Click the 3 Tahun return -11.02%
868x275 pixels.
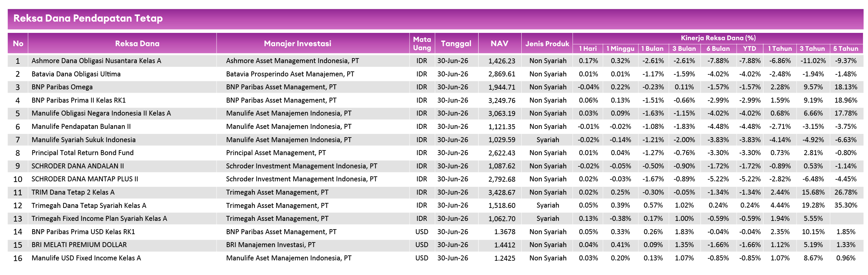coord(813,61)
